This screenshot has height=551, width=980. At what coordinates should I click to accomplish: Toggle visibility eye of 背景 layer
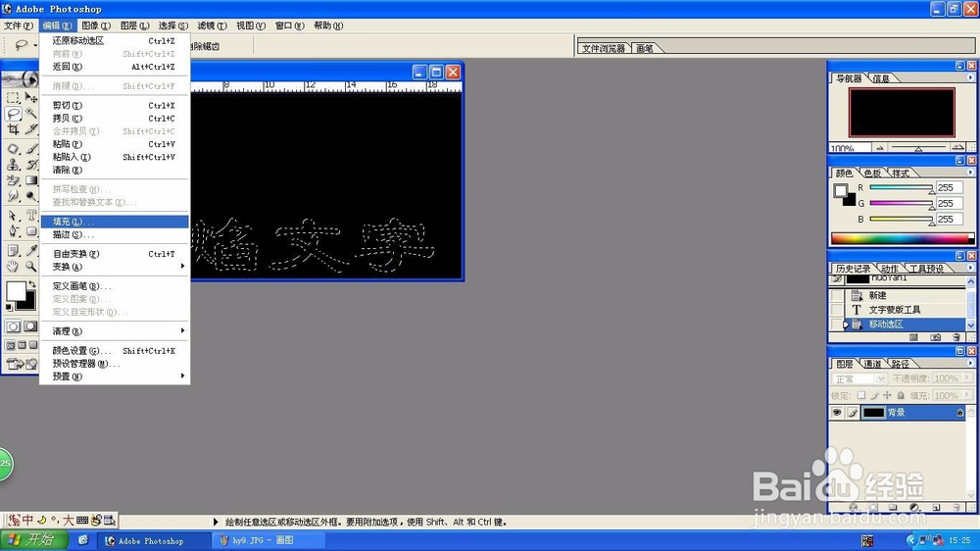tap(837, 412)
